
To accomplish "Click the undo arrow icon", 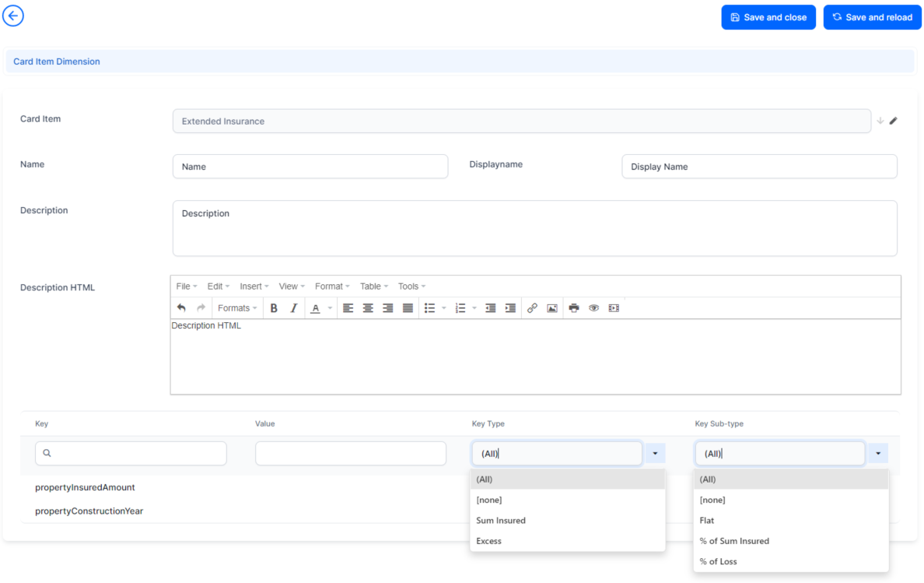I will coord(181,308).
